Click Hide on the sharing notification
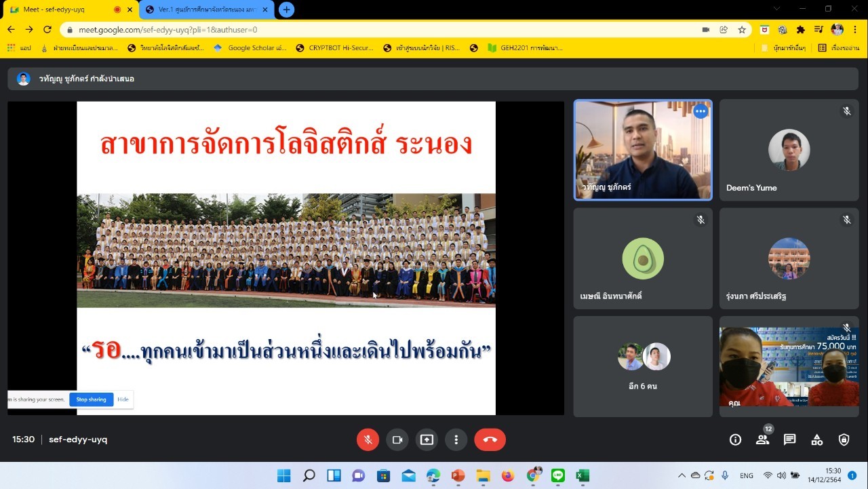This screenshot has height=489, width=868. pyautogui.click(x=123, y=399)
